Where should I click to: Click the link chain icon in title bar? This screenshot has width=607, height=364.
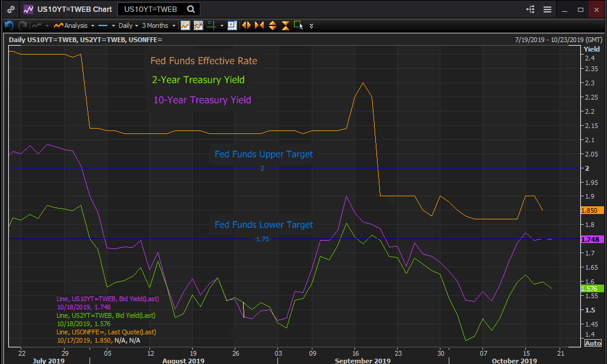tap(11, 9)
